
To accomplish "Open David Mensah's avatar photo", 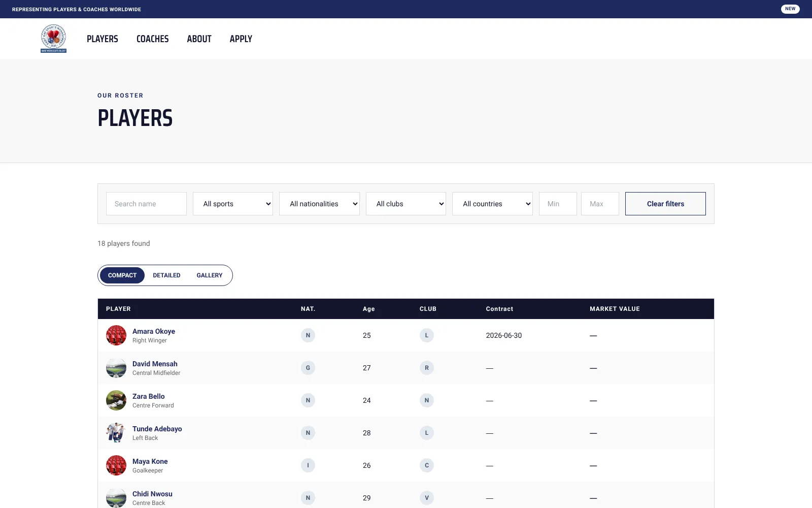I will point(116,368).
